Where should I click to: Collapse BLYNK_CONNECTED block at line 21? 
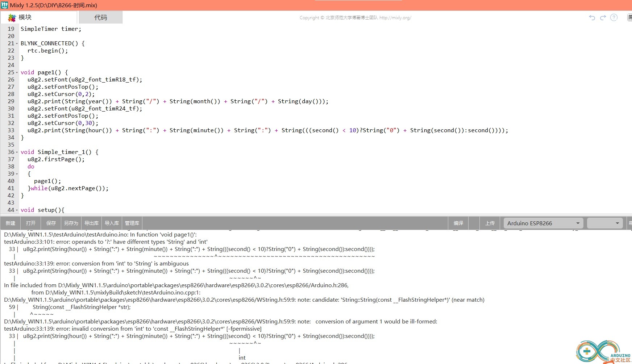coord(17,43)
